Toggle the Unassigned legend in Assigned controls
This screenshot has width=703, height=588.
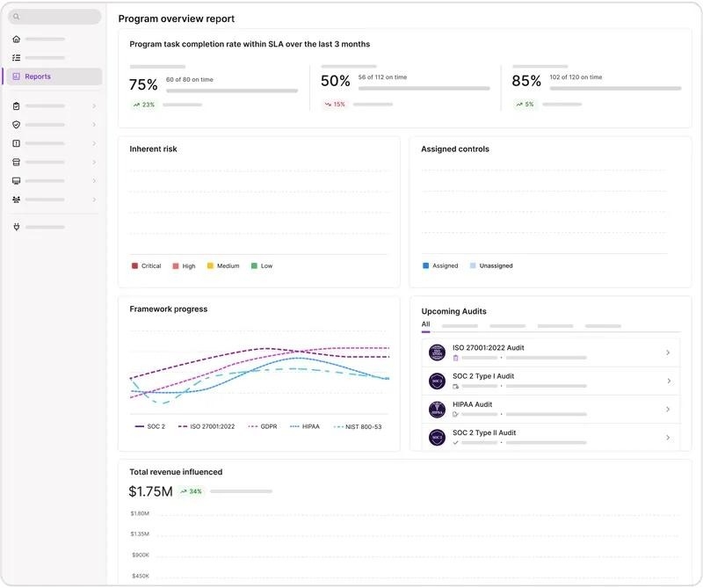point(491,266)
